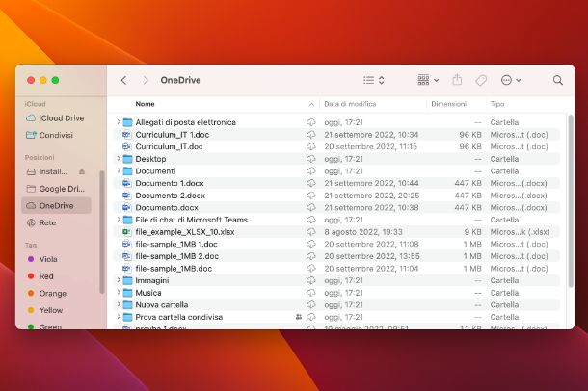588x391 pixels.
Task: Go back with the left chevron button
Action: point(123,80)
